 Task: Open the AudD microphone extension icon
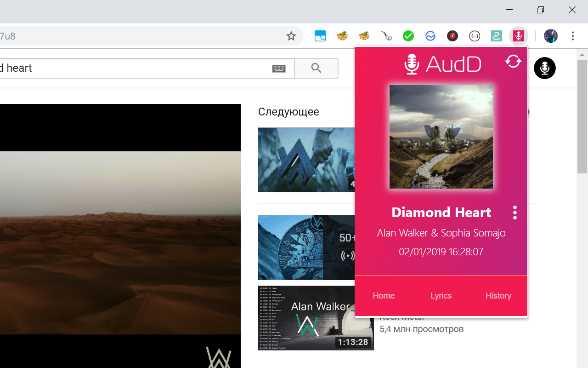click(518, 36)
